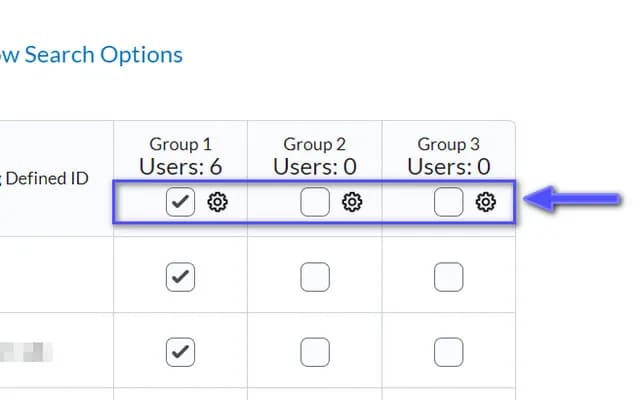Open the Group 3 settings gear icon
640x400 pixels.
coord(486,202)
